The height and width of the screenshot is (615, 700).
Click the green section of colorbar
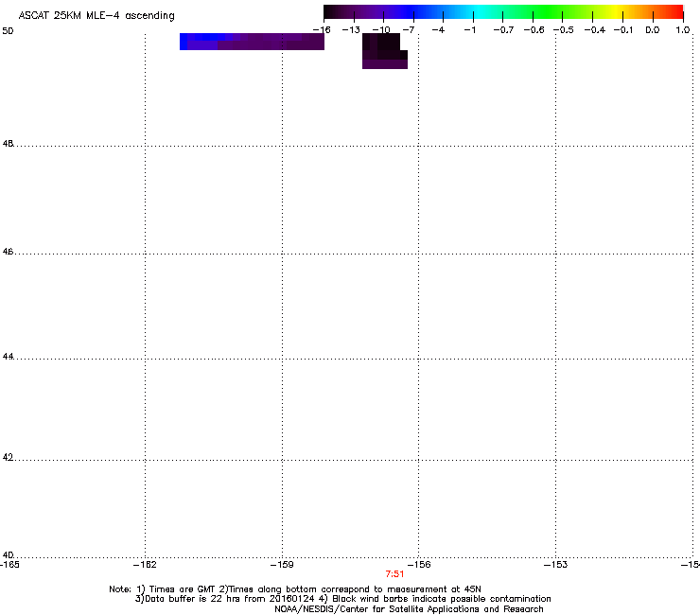549,12
